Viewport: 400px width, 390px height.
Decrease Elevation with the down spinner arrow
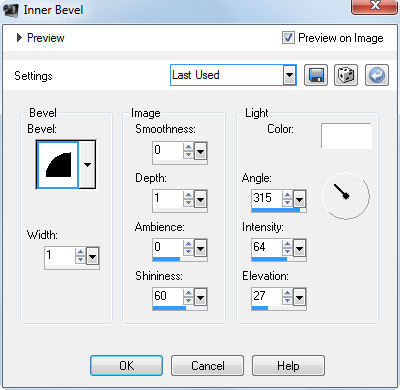point(287,300)
